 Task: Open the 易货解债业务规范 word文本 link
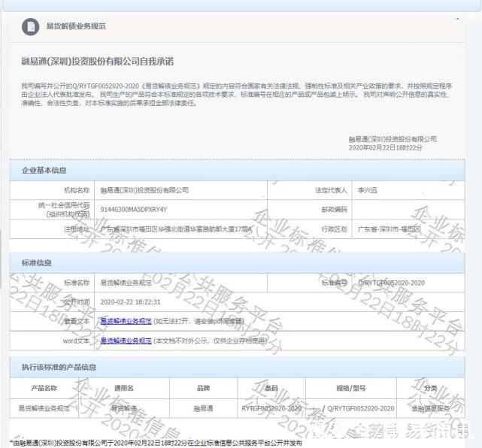pyautogui.click(x=126, y=341)
